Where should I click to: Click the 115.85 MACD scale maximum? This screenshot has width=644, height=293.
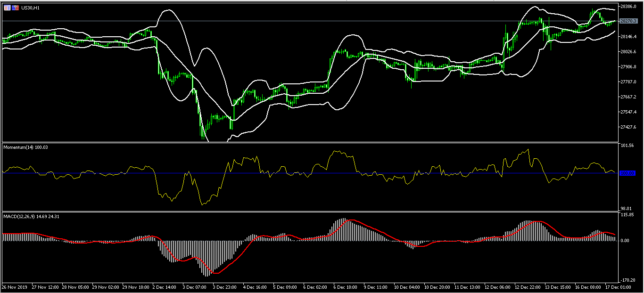point(627,215)
